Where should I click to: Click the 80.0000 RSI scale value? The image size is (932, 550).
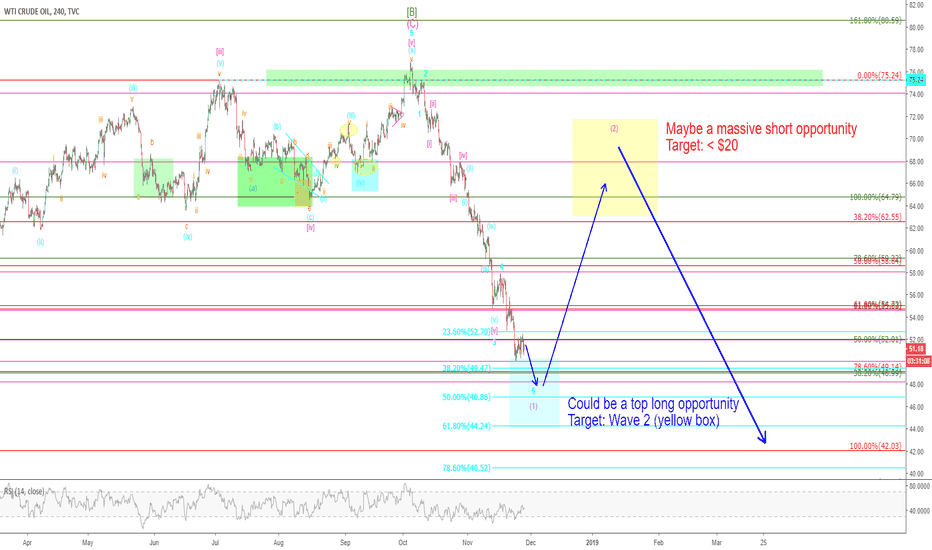pos(920,486)
